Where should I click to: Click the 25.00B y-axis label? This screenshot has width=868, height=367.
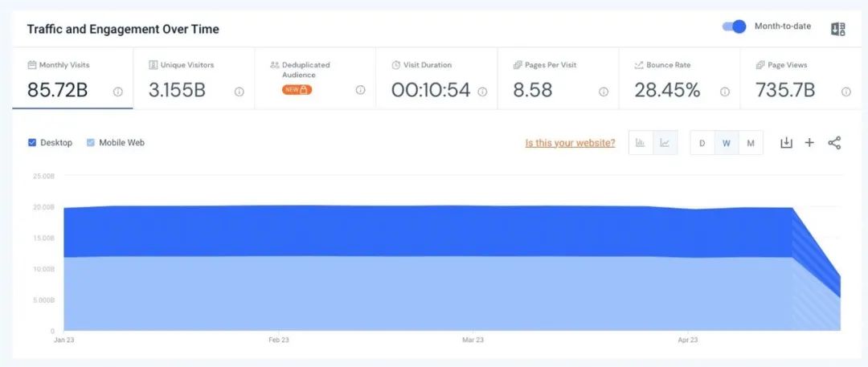pyautogui.click(x=43, y=176)
